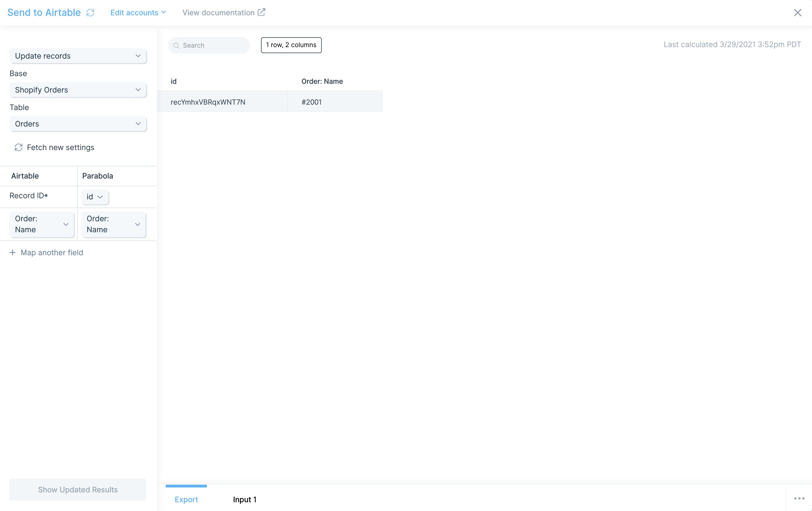Image resolution: width=812 pixels, height=511 pixels.
Task: Click the recYmhxVBRqxWNT7N table cell
Action: tap(208, 102)
